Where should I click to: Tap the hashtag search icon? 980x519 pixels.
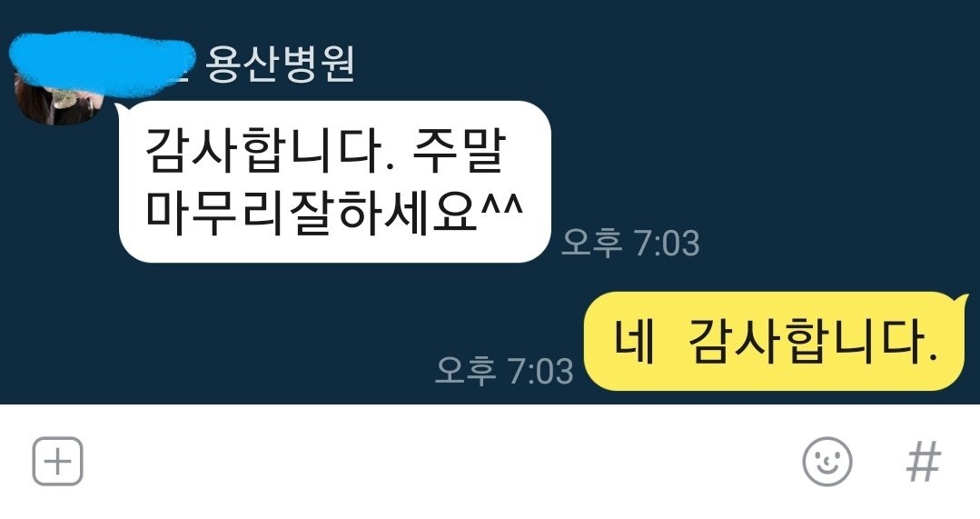click(x=924, y=462)
